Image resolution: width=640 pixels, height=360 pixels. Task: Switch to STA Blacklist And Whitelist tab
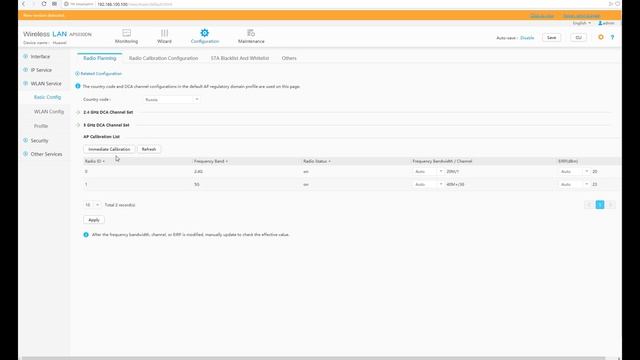pyautogui.click(x=240, y=58)
